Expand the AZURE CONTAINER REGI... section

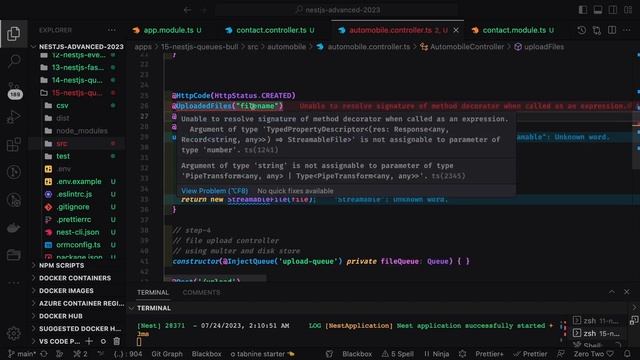pyautogui.click(x=78, y=303)
